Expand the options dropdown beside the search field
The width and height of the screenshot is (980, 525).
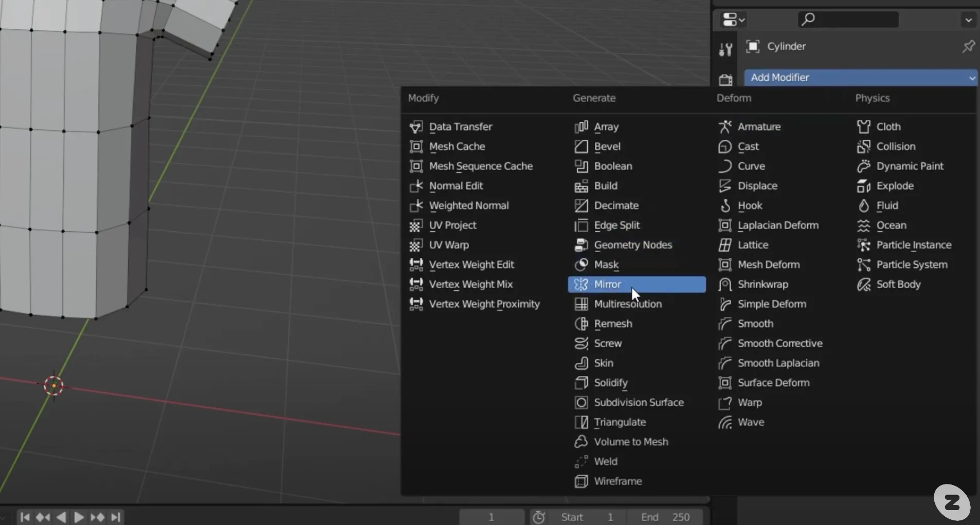click(x=969, y=20)
